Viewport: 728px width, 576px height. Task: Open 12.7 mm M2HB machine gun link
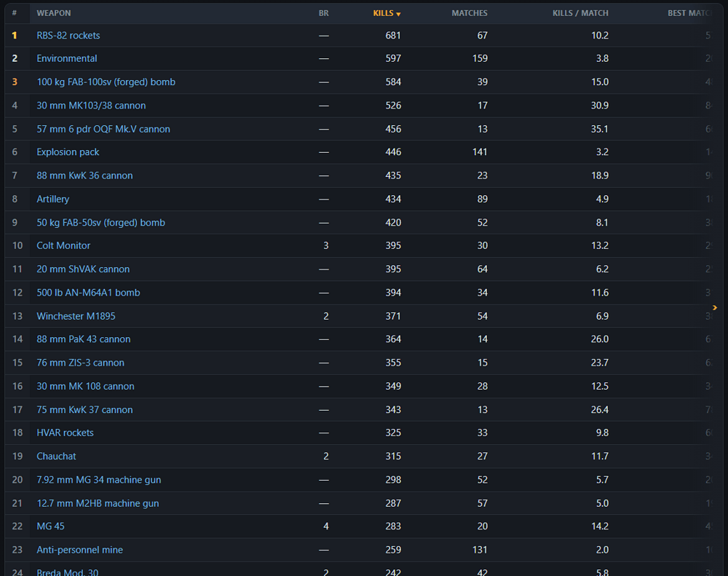pyautogui.click(x=98, y=503)
